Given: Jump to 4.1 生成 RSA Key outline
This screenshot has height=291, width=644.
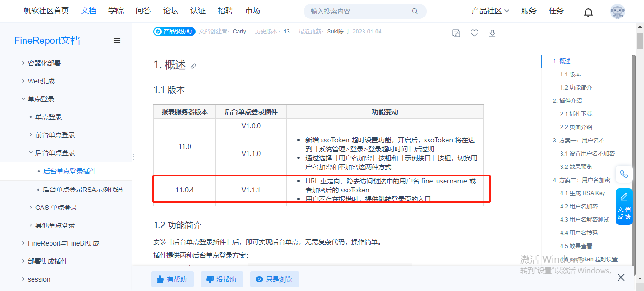Looking at the screenshot, I should pyautogui.click(x=583, y=193).
